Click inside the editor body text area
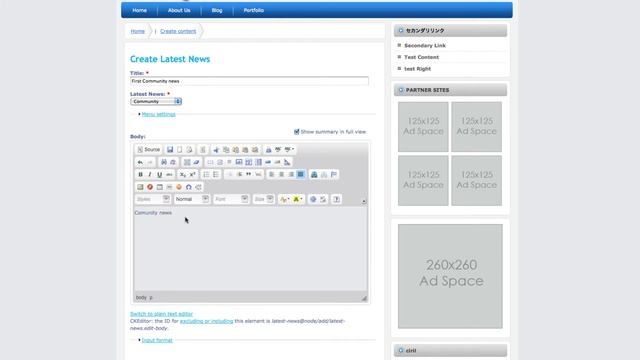This screenshot has height=360, width=640. click(251, 249)
